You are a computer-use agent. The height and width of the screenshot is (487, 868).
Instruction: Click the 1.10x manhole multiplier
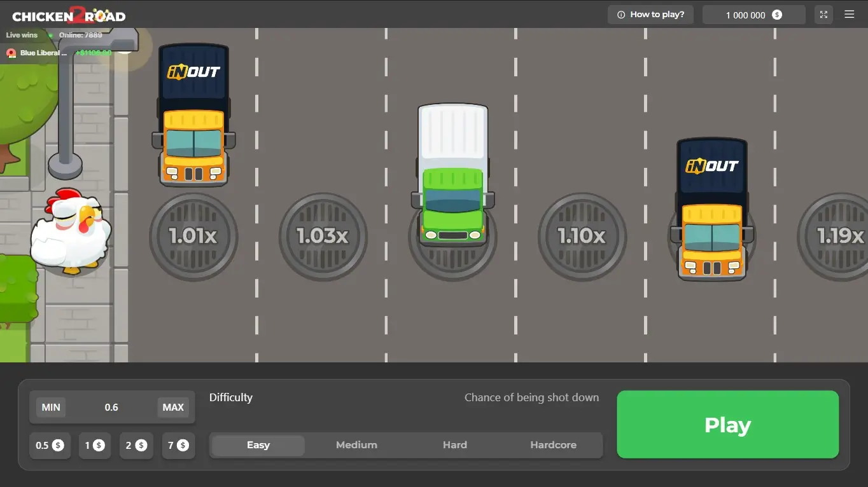pyautogui.click(x=582, y=237)
